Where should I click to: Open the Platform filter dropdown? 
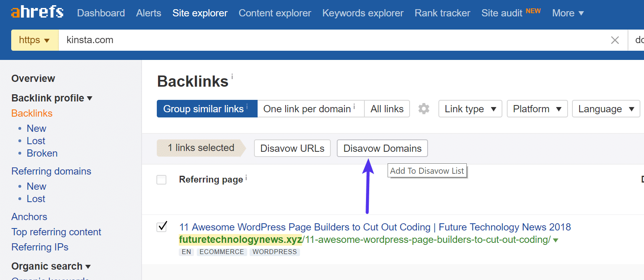click(537, 109)
